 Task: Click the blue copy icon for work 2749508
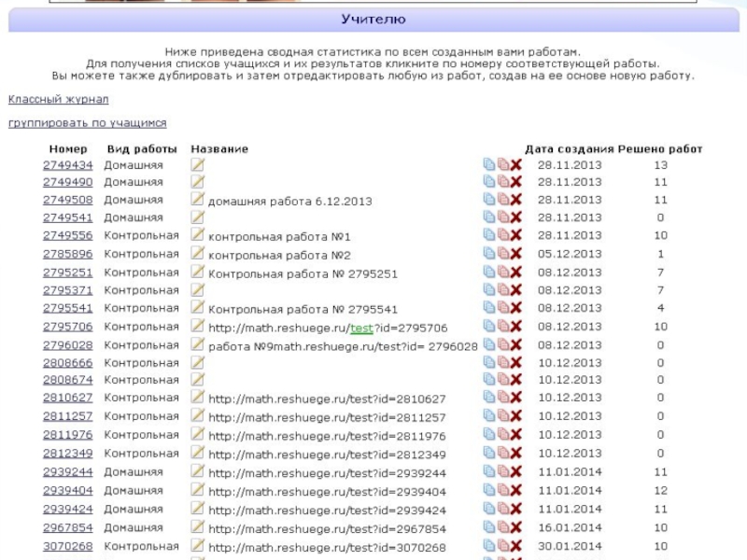pos(488,200)
